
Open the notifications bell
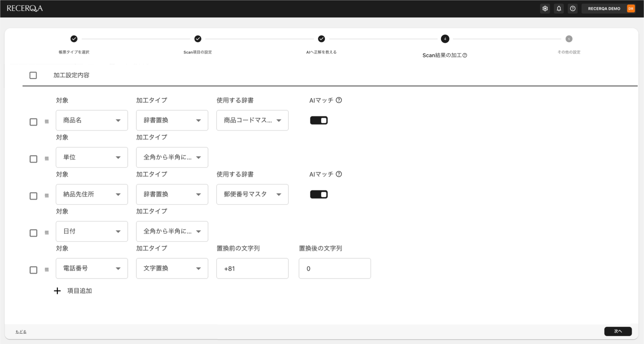click(559, 9)
